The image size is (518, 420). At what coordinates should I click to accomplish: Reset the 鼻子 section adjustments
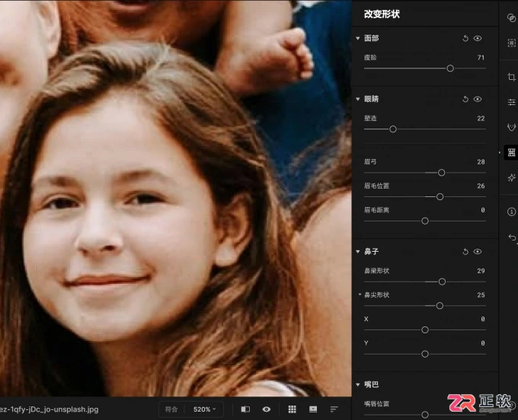click(x=465, y=252)
